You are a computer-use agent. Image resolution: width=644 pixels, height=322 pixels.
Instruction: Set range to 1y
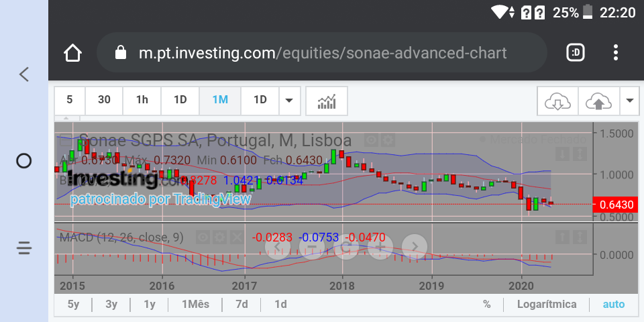pos(150,305)
